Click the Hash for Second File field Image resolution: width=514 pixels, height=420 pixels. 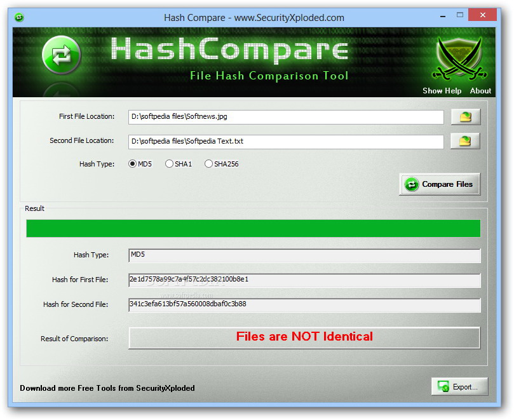[304, 305]
